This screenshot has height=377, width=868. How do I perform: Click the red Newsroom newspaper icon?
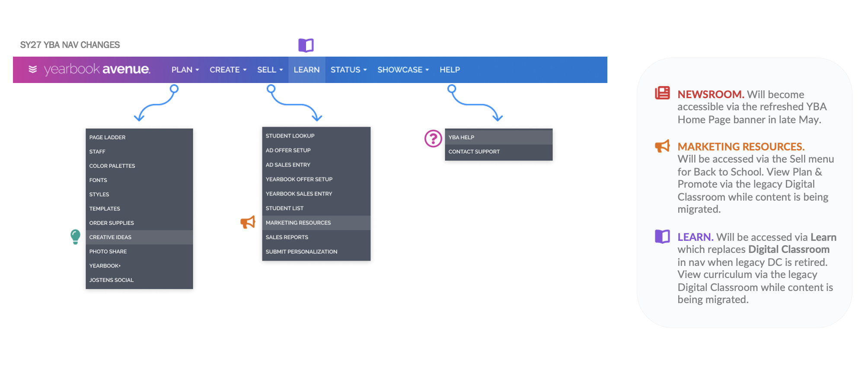662,93
